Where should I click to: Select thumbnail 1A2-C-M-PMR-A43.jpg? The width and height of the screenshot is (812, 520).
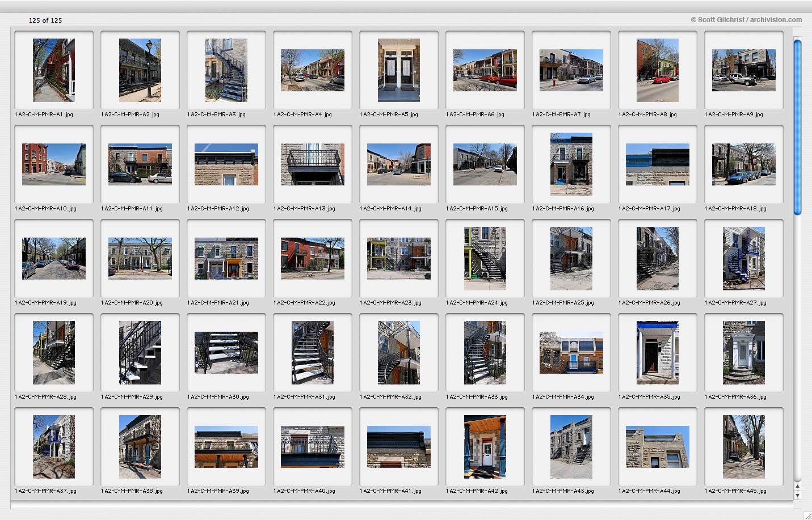[571, 447]
